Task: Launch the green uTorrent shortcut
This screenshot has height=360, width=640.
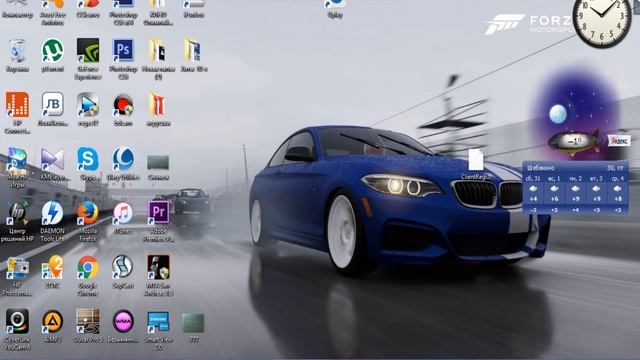Action: coord(52,51)
